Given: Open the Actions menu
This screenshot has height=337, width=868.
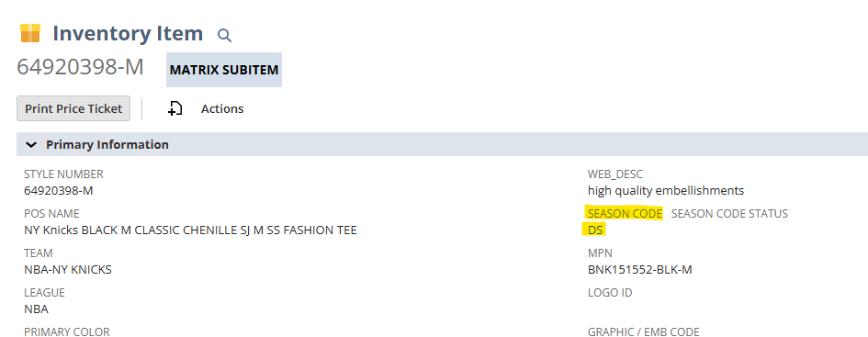Looking at the screenshot, I should coord(222,109).
